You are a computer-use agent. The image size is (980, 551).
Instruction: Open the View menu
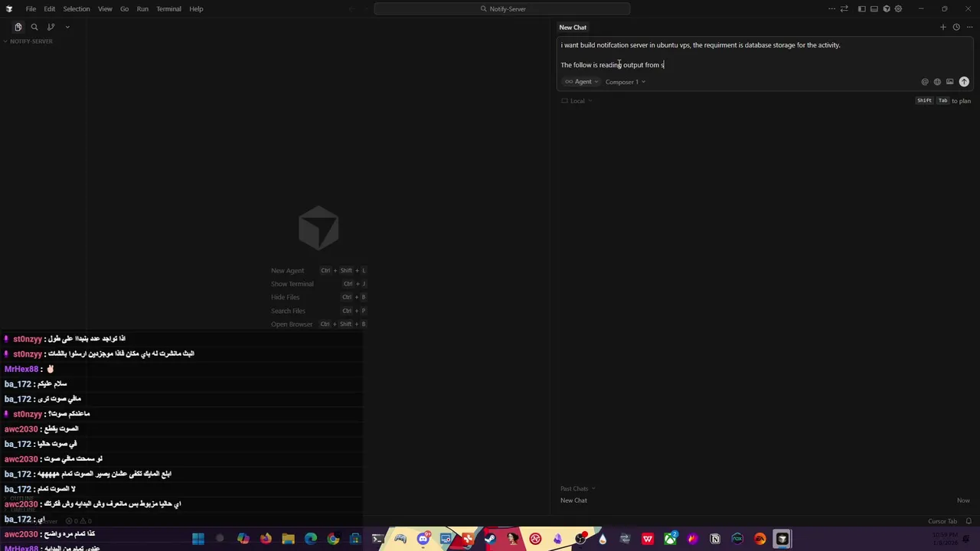coord(105,8)
